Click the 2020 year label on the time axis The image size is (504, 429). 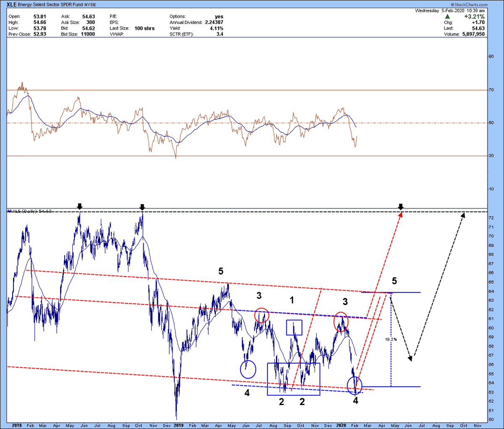tap(341, 425)
